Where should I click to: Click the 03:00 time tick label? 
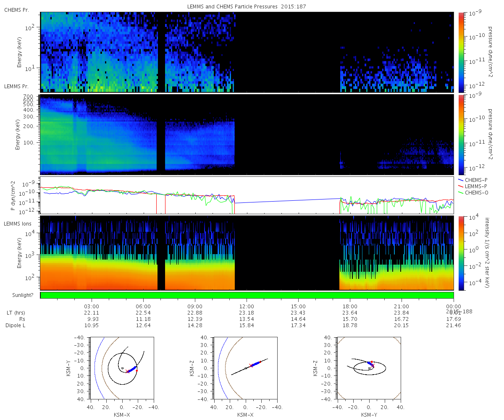[x=92, y=306]
